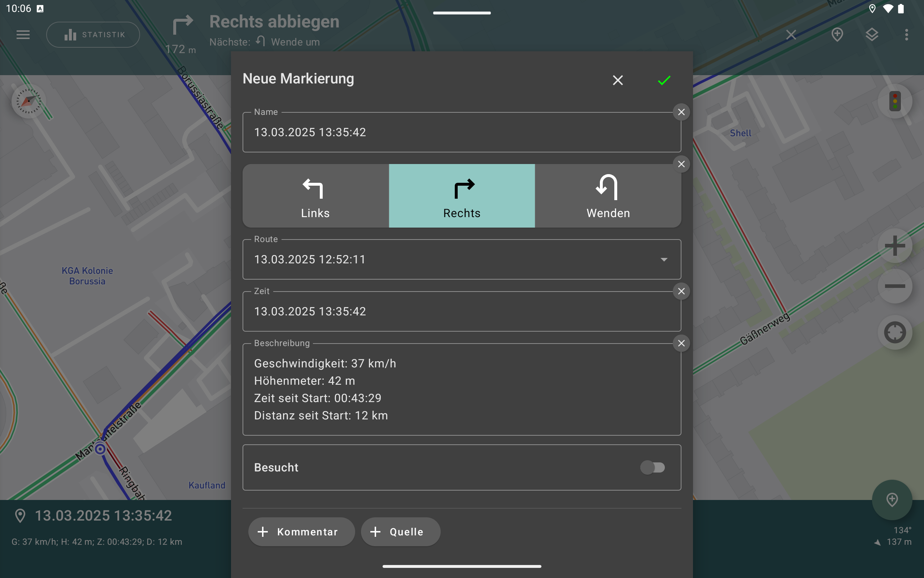Open the map layers icon

[872, 35]
